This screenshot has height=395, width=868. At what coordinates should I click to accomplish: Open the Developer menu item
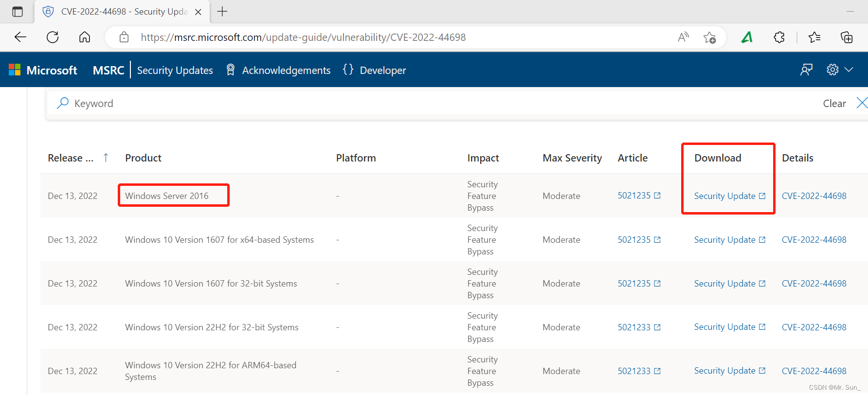tap(374, 70)
